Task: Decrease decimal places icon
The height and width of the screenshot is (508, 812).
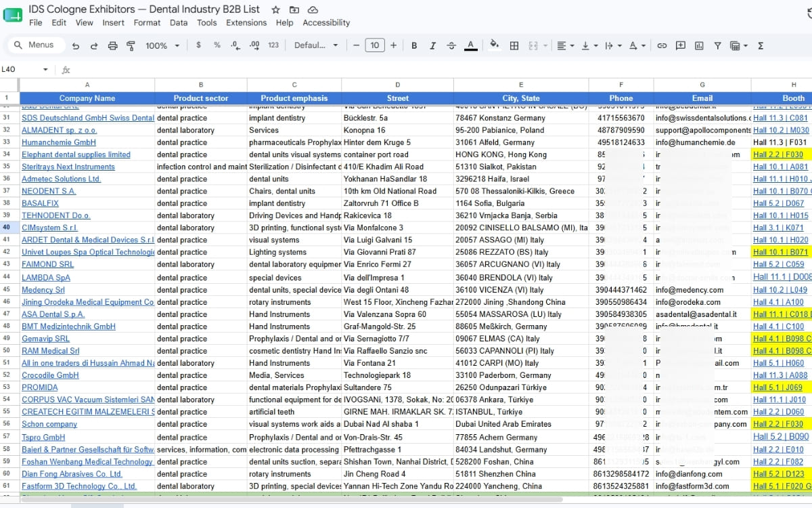Action: [235, 45]
